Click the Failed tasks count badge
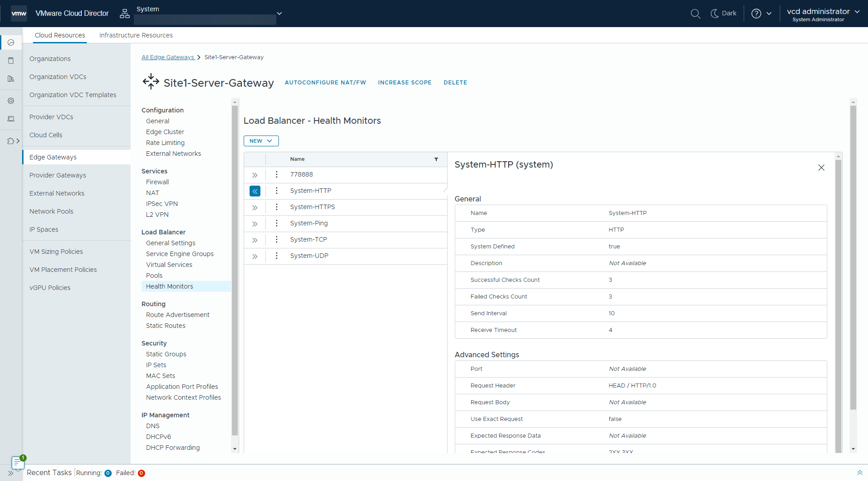This screenshot has width=868, height=481. click(142, 473)
